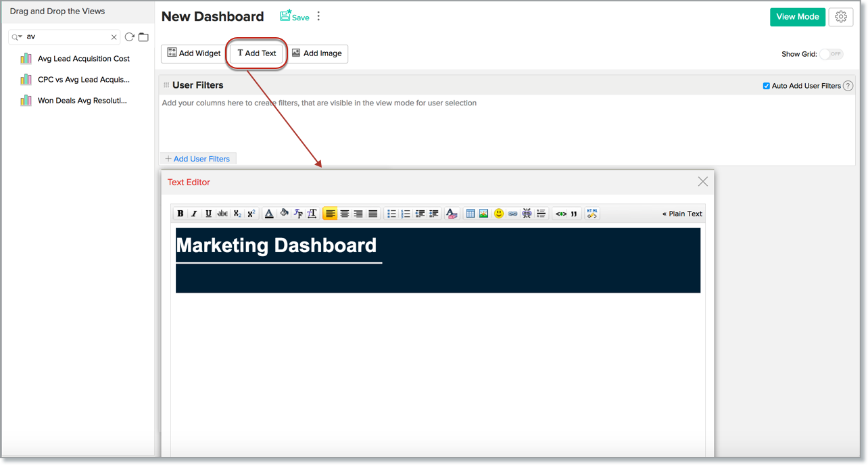
Task: Open the Add Text dialog
Action: (256, 53)
